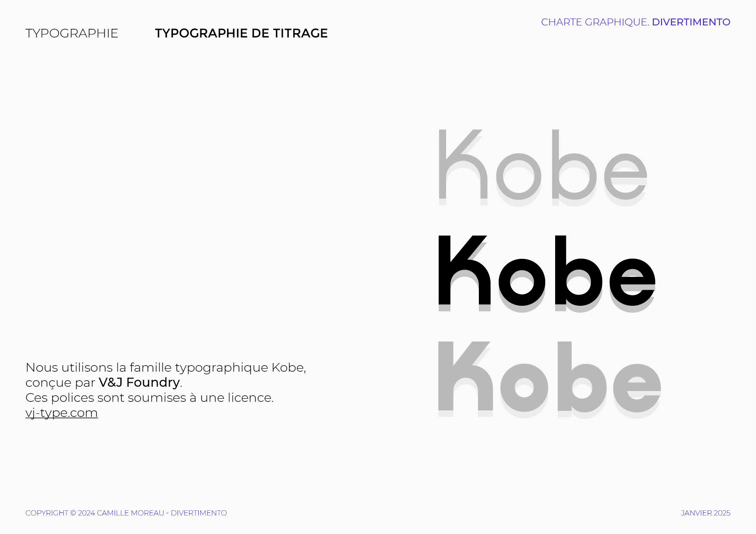The height and width of the screenshot is (534, 756).
Task: Click 'Ces polices sont soumises à une licence.'
Action: (x=150, y=397)
